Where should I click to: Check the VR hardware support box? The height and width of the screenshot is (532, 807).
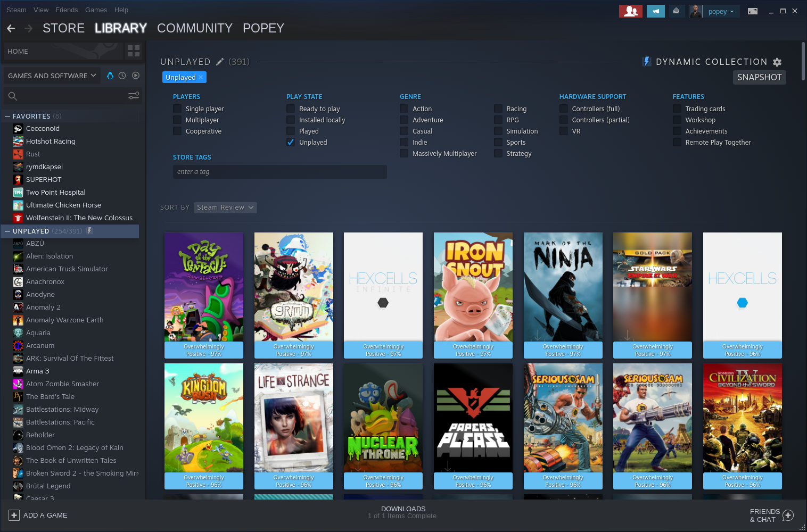pyautogui.click(x=564, y=131)
